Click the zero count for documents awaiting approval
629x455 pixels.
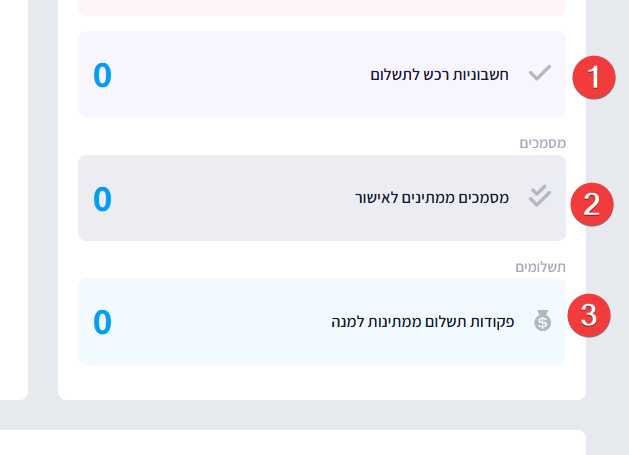pos(102,199)
